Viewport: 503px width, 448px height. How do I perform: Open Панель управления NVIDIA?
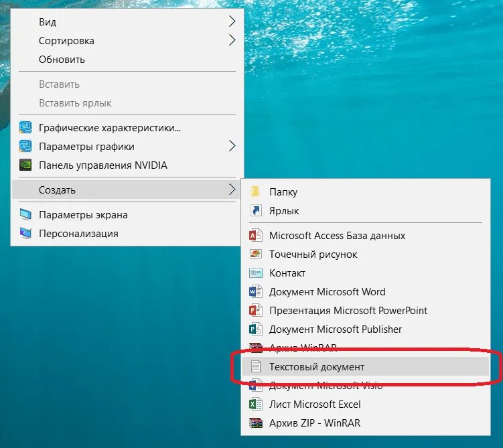[127, 165]
